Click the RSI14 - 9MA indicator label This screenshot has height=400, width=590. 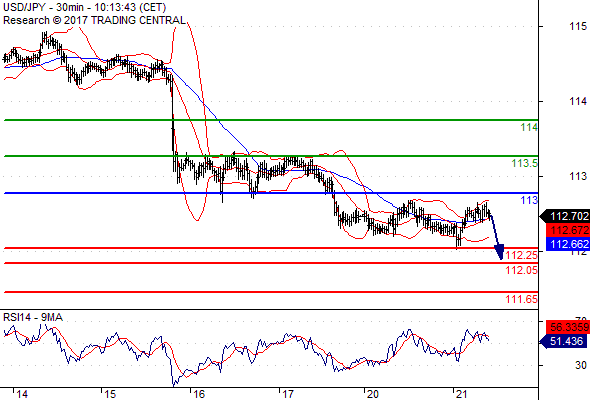point(33,318)
